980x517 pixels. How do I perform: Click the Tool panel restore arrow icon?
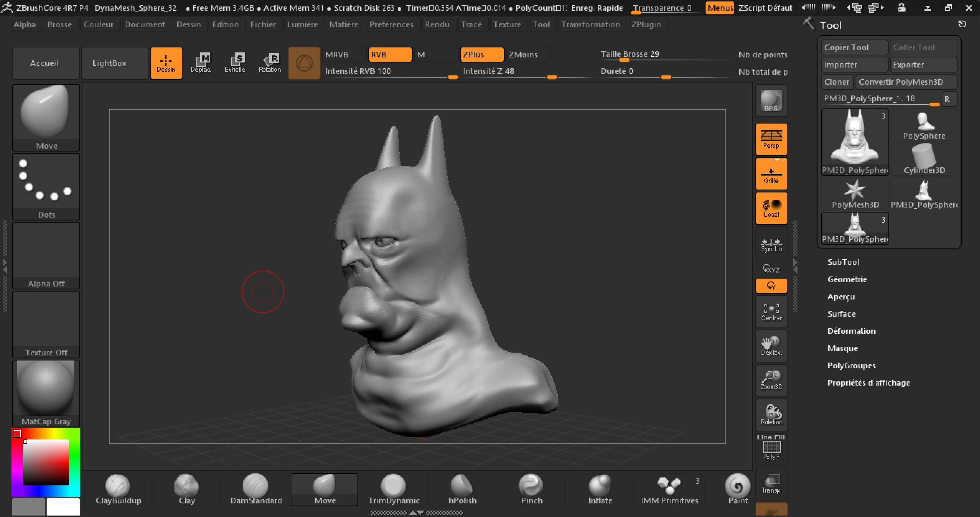[962, 24]
